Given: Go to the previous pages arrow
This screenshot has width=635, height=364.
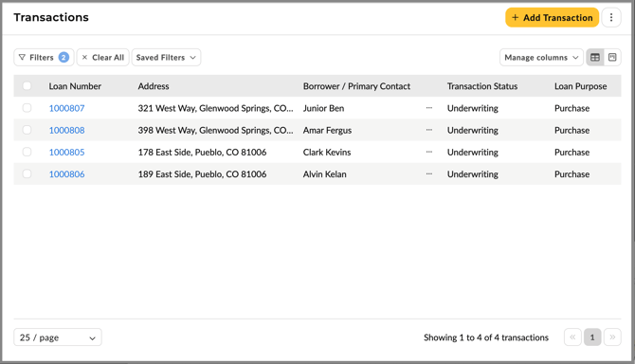Looking at the screenshot, I should tap(572, 337).
